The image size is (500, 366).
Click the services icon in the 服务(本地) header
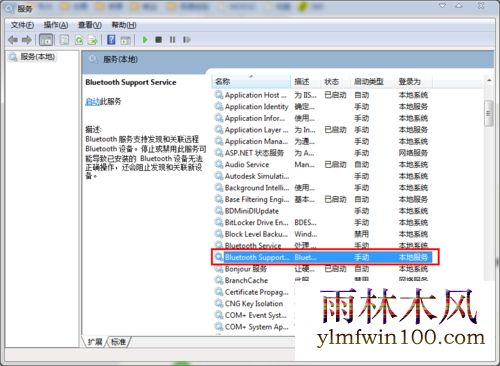pyautogui.click(x=93, y=59)
